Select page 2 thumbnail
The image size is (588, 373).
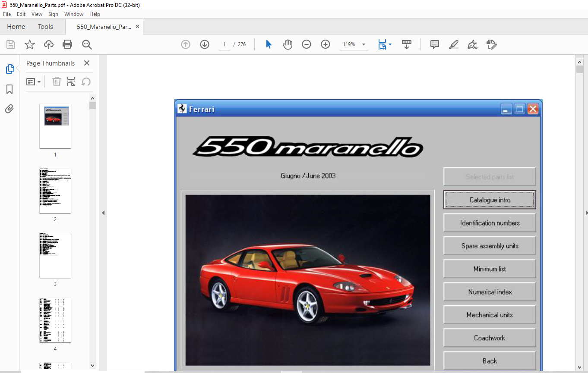(x=55, y=191)
